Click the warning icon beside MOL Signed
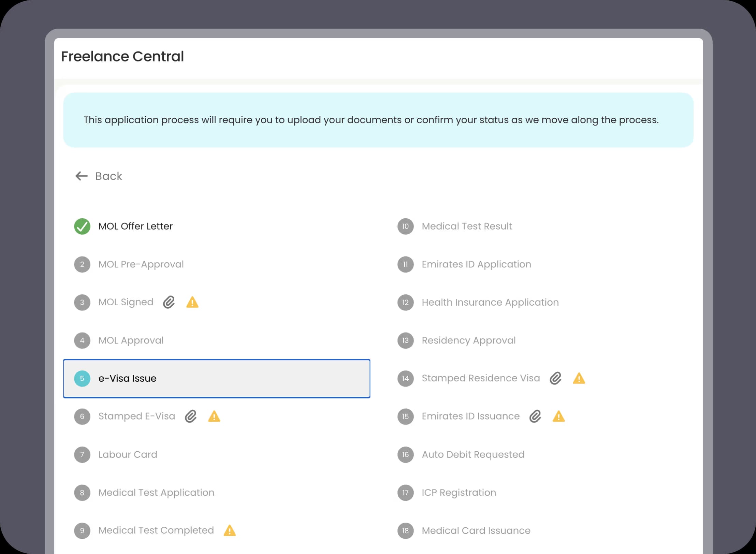The width and height of the screenshot is (756, 554). [x=192, y=302]
